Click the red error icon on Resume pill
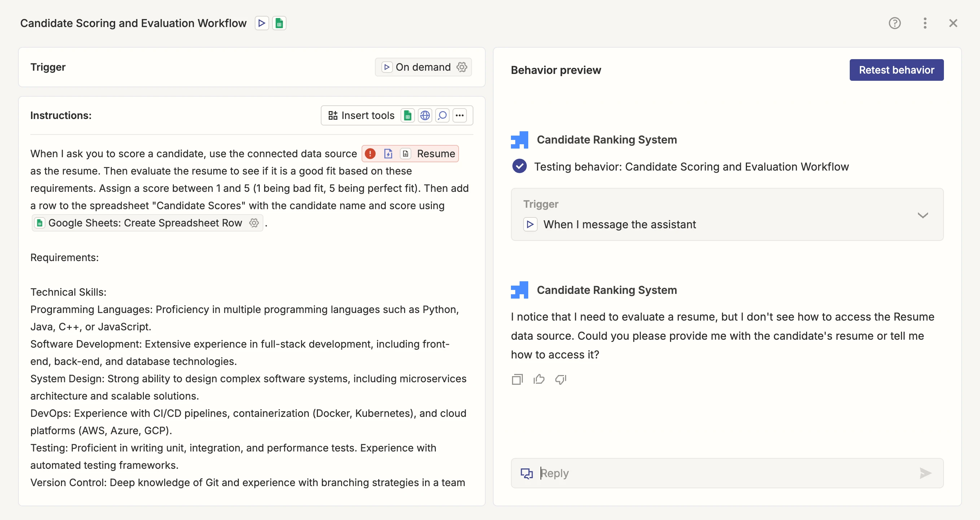Viewport: 980px width, 520px height. coord(370,154)
